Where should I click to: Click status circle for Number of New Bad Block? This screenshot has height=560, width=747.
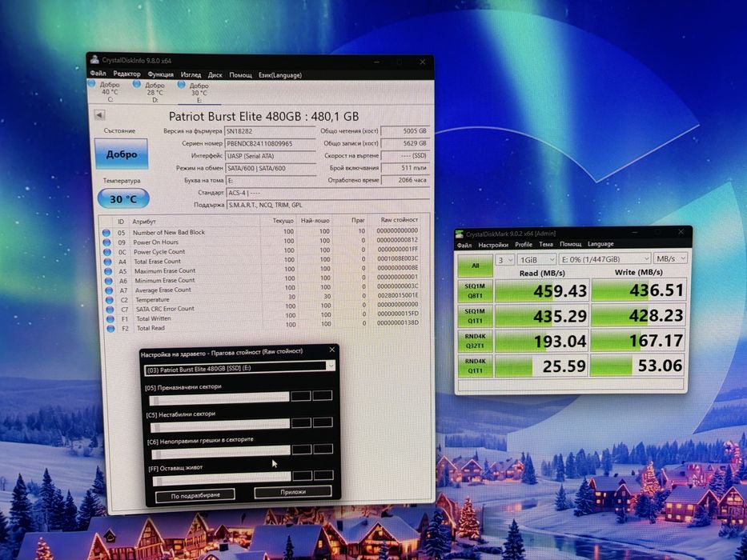pyautogui.click(x=106, y=233)
